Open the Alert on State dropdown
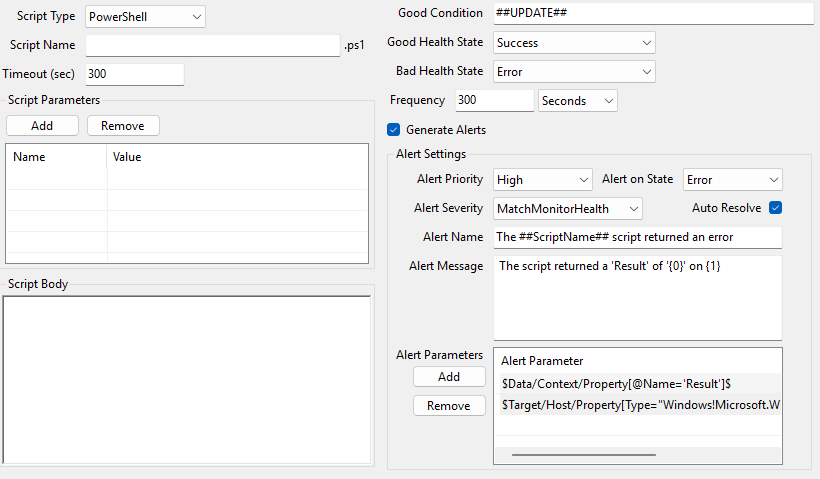 [732, 180]
